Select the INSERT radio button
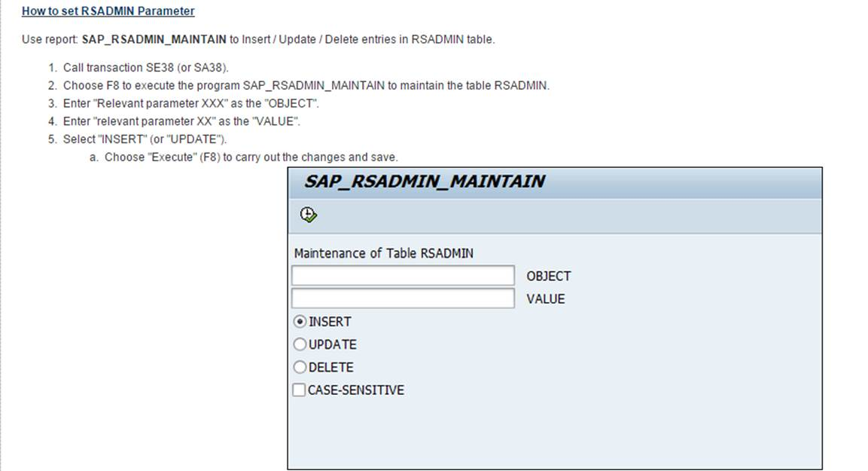 point(300,322)
